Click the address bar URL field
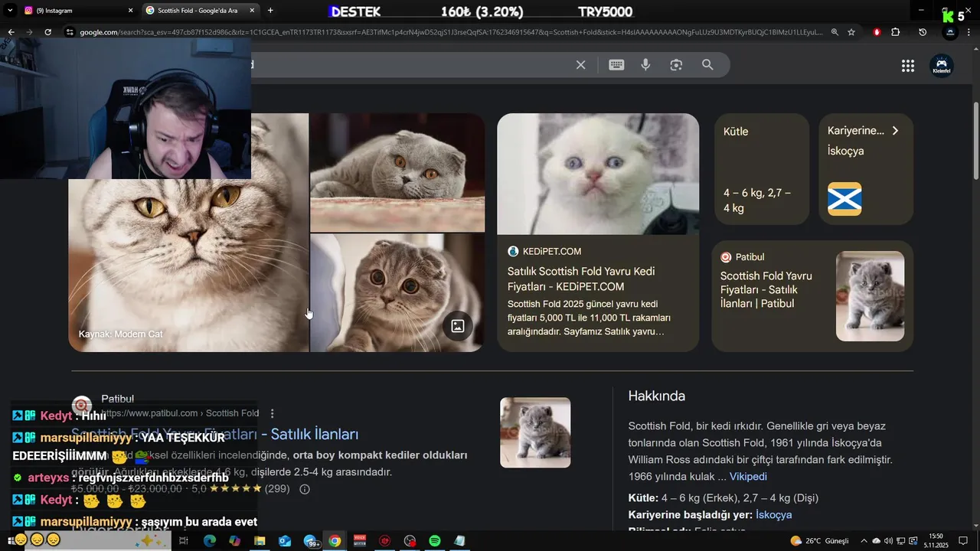 click(x=452, y=32)
